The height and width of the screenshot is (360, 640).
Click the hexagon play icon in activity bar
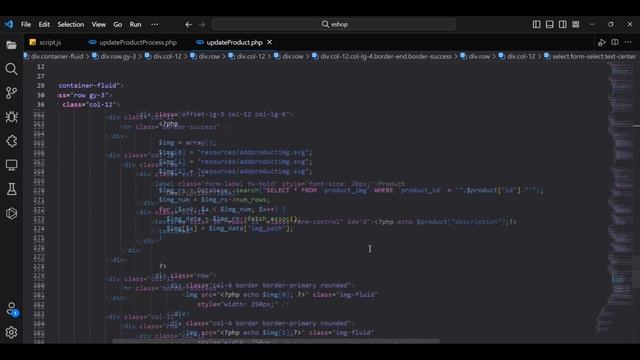[x=11, y=213]
